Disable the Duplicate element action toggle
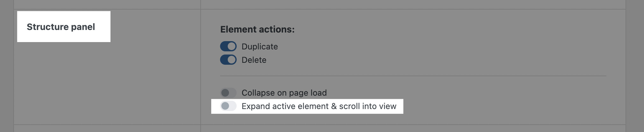 [228, 46]
